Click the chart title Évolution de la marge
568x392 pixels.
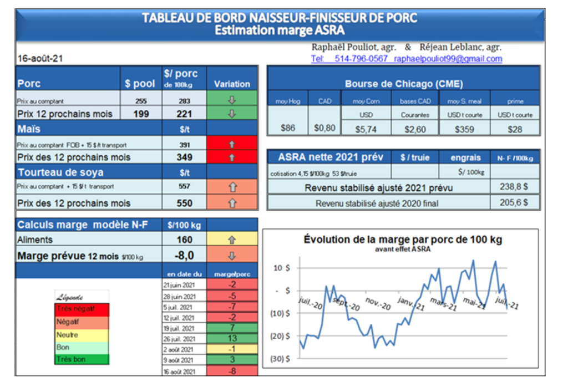[403, 240]
